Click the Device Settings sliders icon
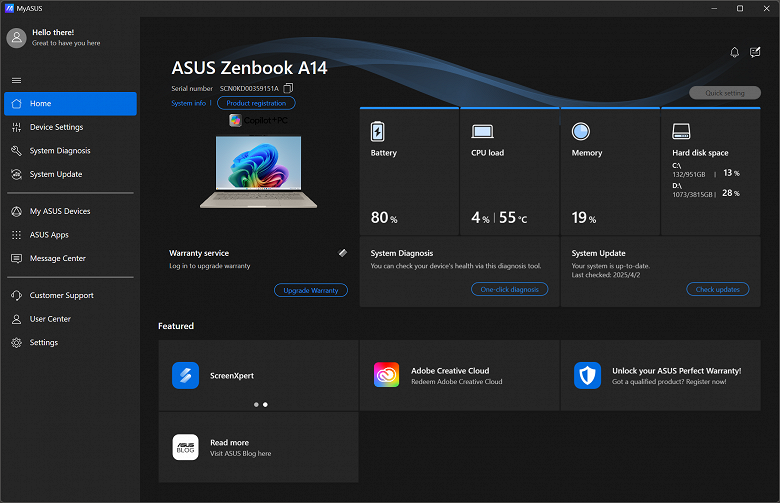Screen dimensions: 780x503 (x=16, y=127)
